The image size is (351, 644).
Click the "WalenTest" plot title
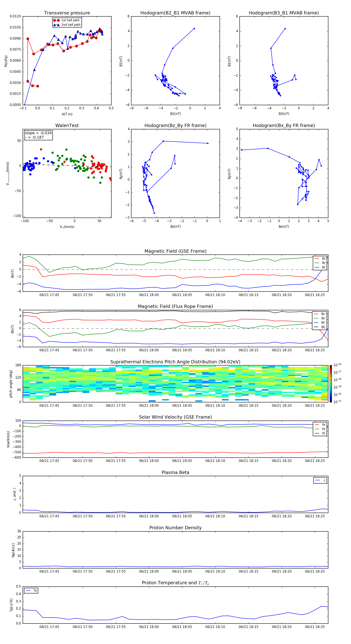point(67,125)
